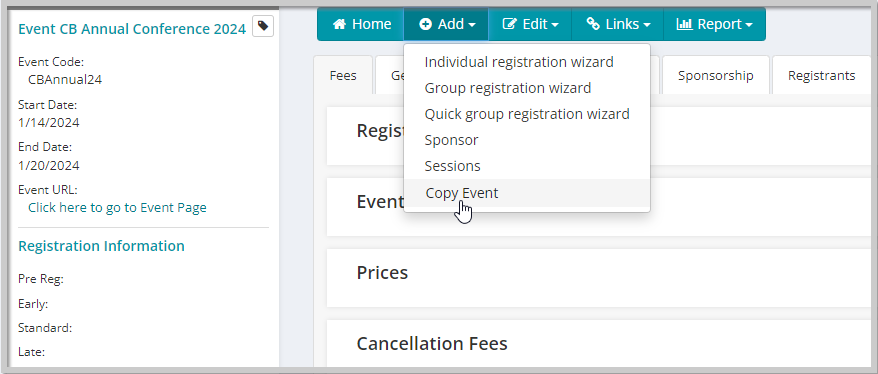Select Sessions from the Add menu
Screen dimensions: 878x374
pos(526,166)
